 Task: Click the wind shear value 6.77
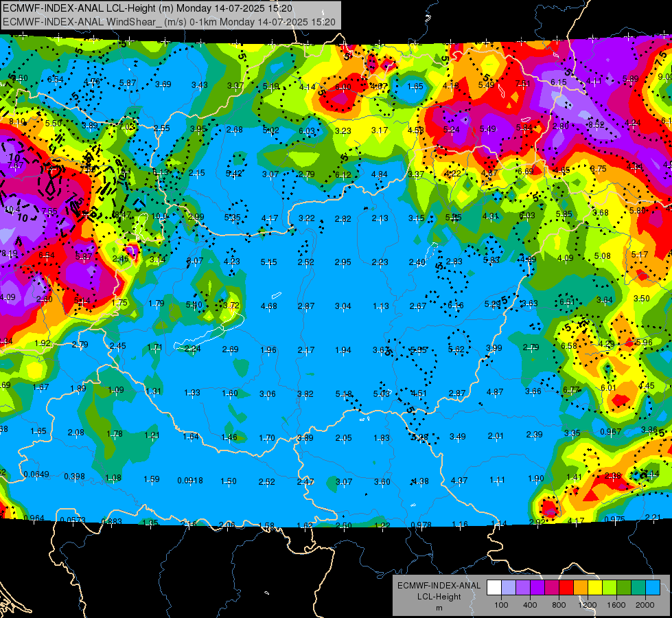tap(571, 390)
